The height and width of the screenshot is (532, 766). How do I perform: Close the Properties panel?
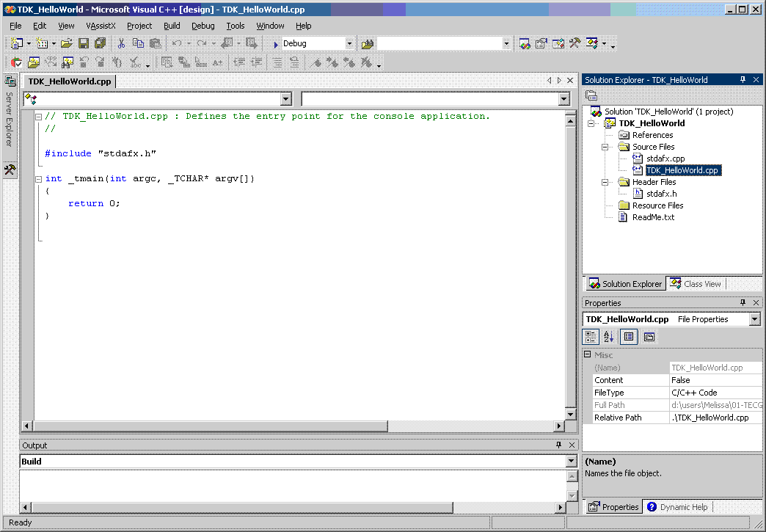756,303
